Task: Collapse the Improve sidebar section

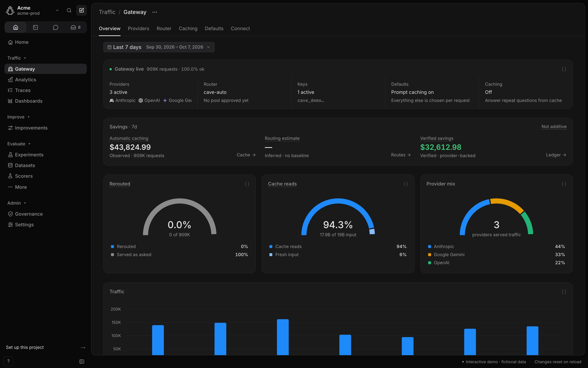Action: 18,117
